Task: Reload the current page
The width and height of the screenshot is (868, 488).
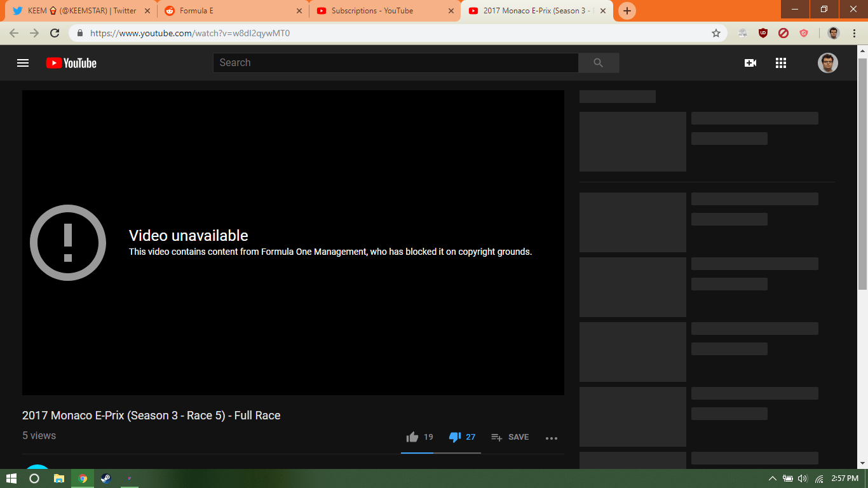Action: (55, 33)
